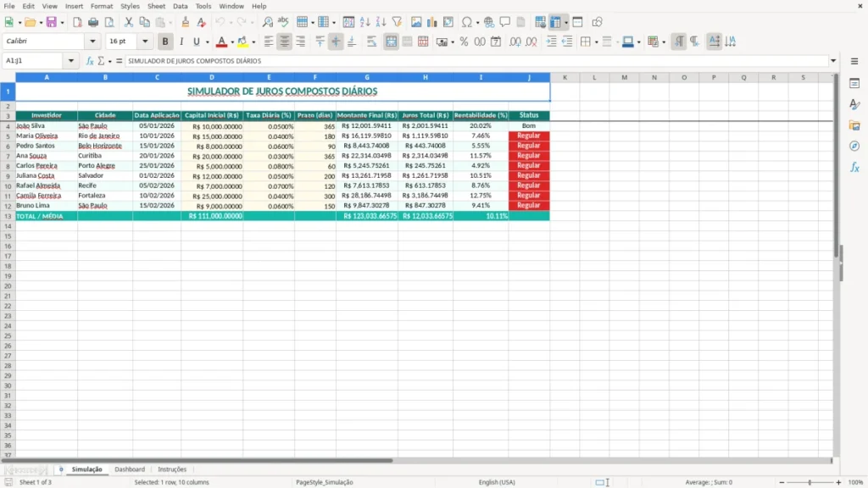Open the Borders dropdown arrow
The width and height of the screenshot is (868, 488).
596,42
